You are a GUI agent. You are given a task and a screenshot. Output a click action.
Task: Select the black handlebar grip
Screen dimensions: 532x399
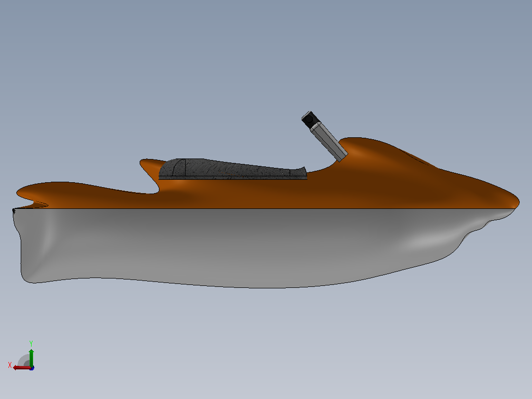click(310, 120)
